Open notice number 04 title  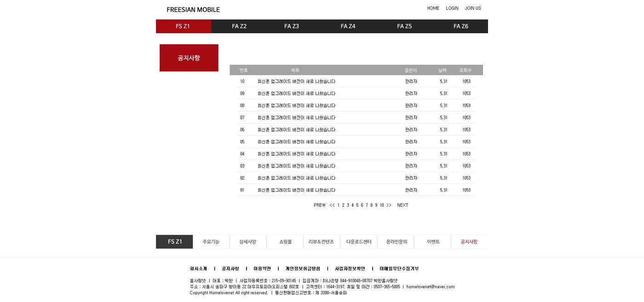(x=296, y=154)
